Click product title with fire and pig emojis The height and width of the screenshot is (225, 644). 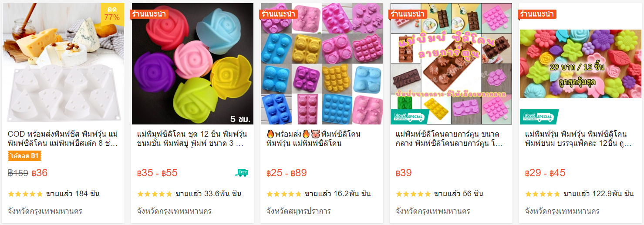[x=314, y=138]
